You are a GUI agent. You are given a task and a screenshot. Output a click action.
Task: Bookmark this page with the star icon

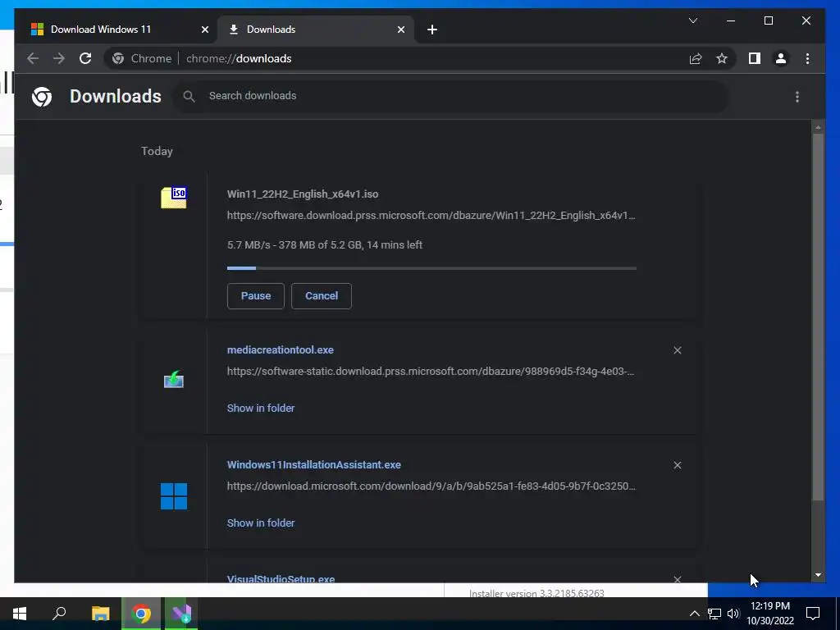pyautogui.click(x=722, y=58)
